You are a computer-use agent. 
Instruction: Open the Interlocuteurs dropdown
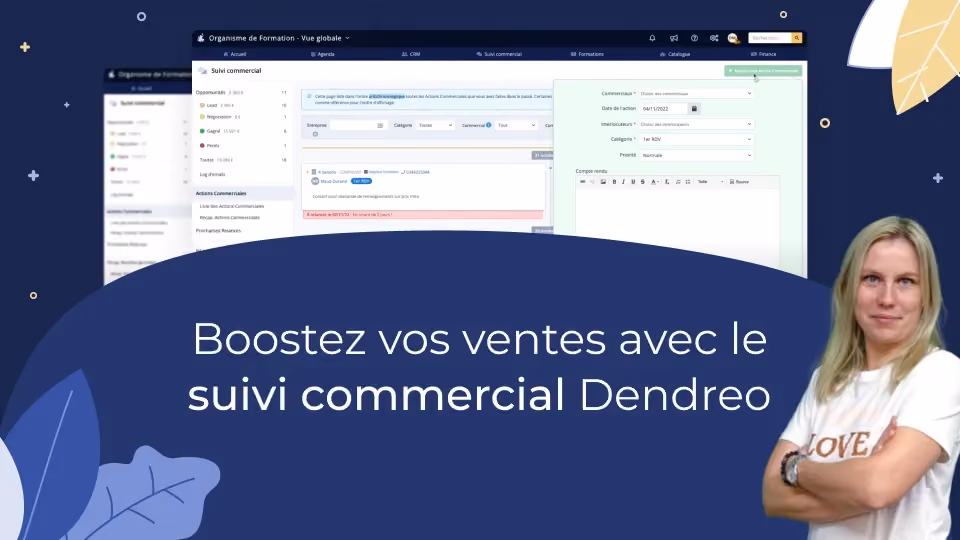tap(696, 124)
